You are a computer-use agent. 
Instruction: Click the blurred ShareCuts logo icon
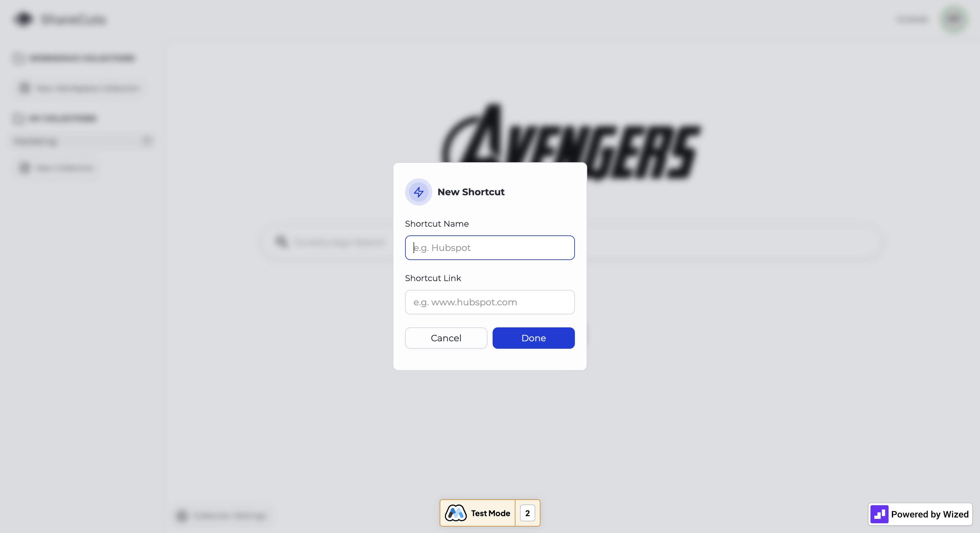tap(24, 19)
